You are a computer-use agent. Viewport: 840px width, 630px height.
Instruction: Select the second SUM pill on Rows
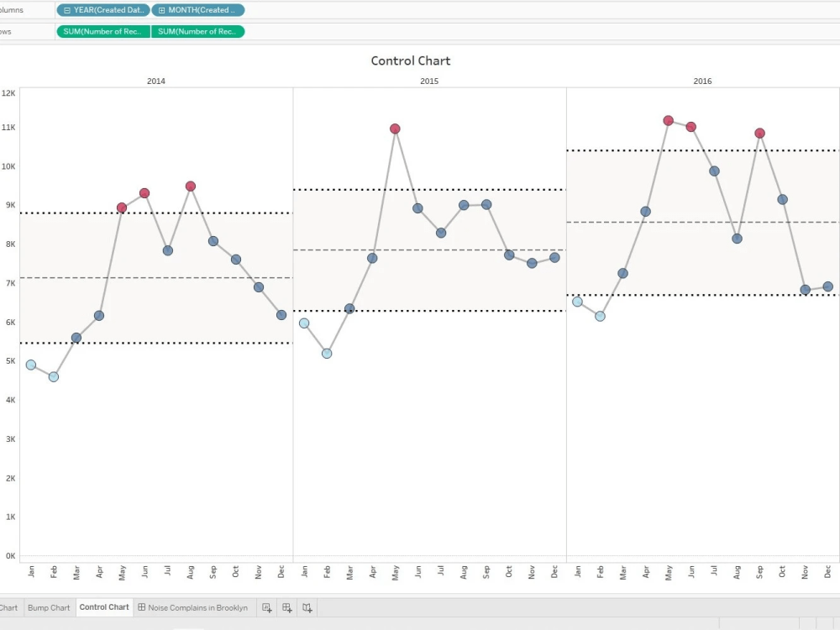pyautogui.click(x=197, y=31)
